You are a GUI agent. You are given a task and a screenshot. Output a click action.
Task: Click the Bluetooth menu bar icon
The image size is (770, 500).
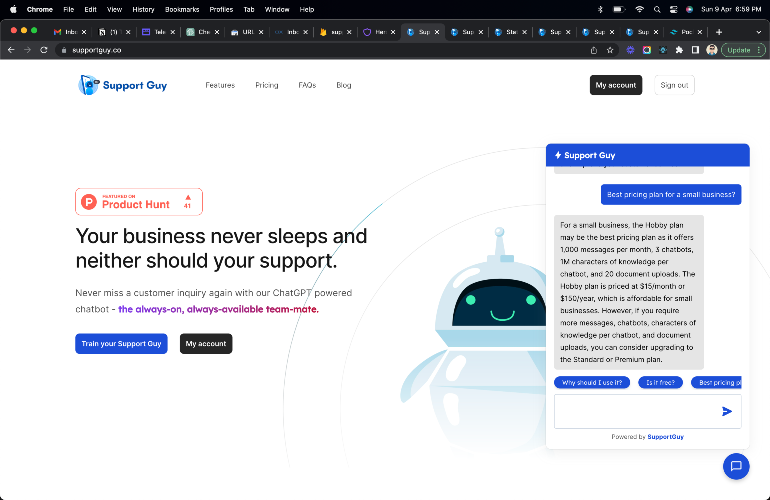[600, 9]
